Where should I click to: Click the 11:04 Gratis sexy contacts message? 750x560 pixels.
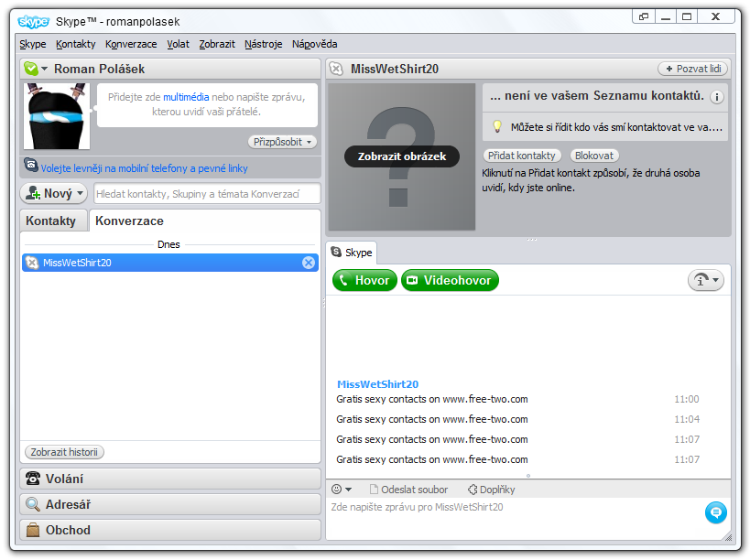pos(432,419)
